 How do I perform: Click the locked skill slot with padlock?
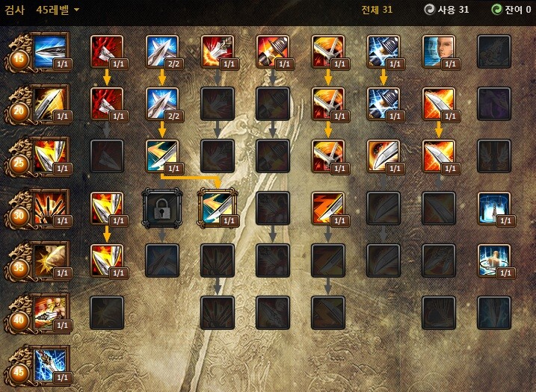[162, 208]
